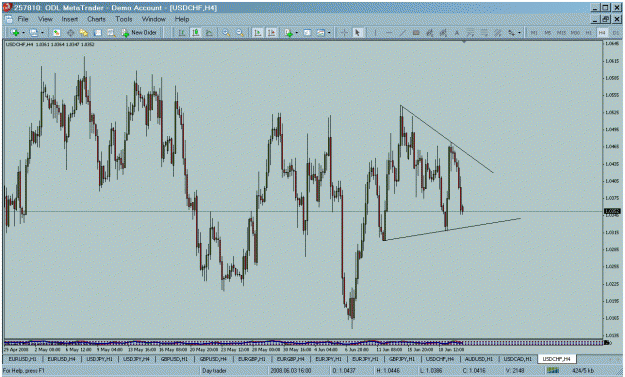625x377 pixels.
Task: Expand the Profiles dropdown arrow
Action: (42, 33)
